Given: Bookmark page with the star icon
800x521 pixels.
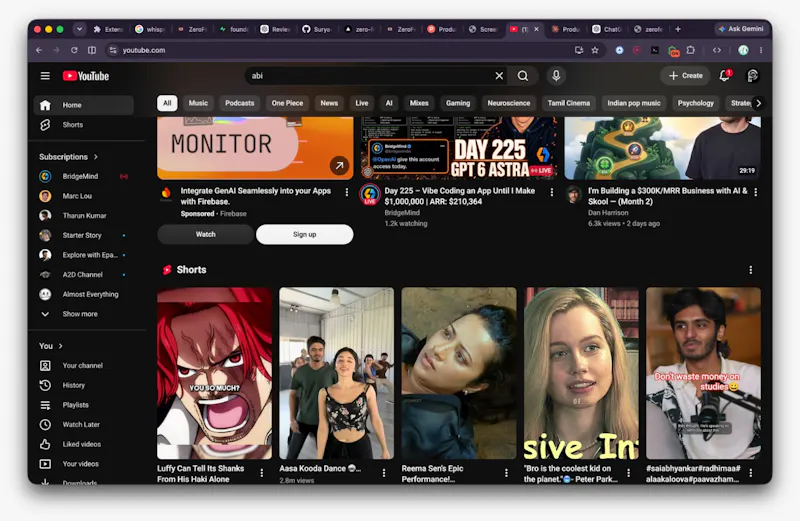Looking at the screenshot, I should [x=595, y=50].
